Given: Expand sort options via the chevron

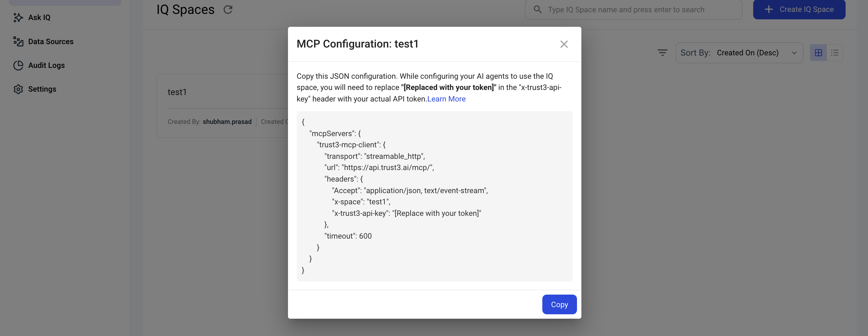Looking at the screenshot, I should [794, 53].
